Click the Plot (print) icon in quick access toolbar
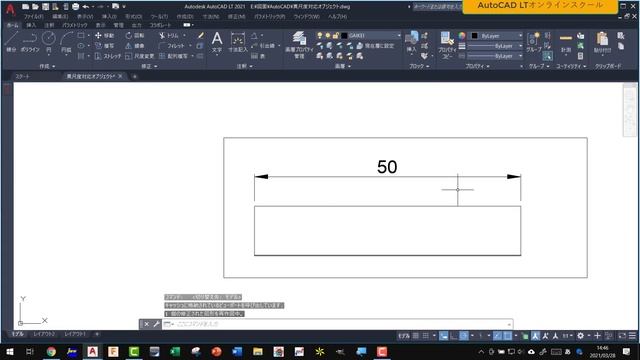Screen dimensions: 640x360 76,7
